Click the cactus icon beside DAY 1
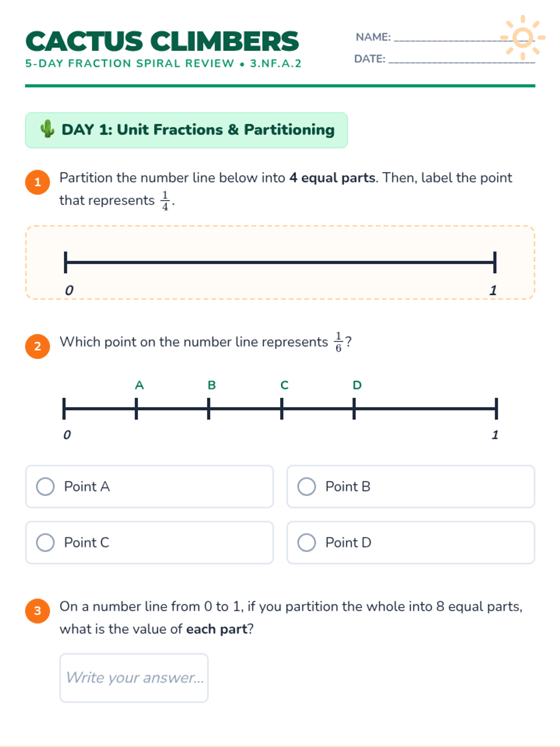 pyautogui.click(x=47, y=129)
